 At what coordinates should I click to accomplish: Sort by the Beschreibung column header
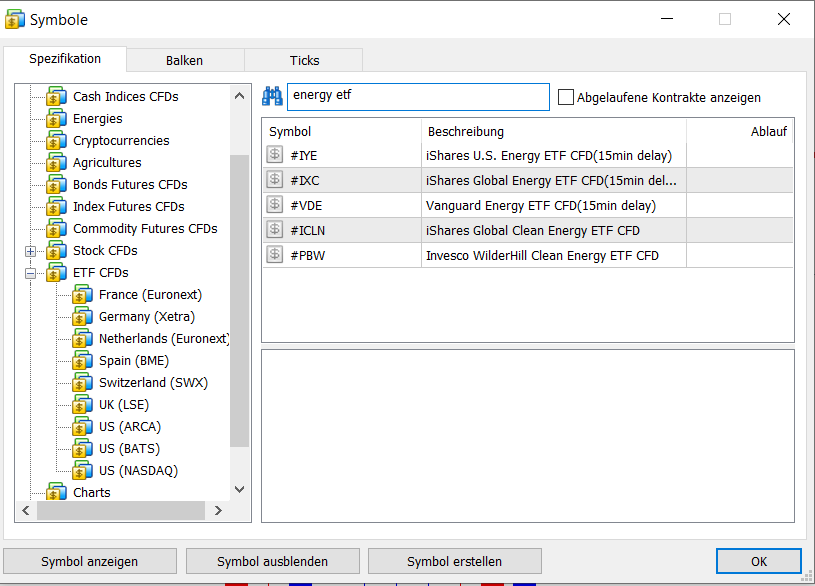coord(554,132)
